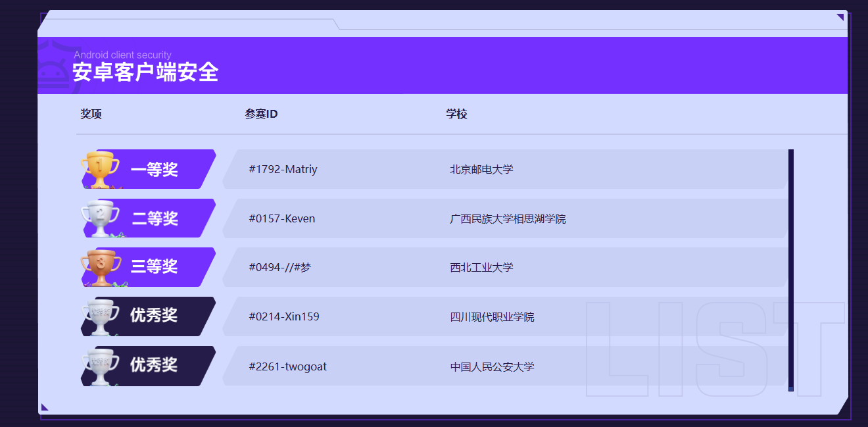Screen dimensions: 868x427
Task: Click the 参赛ID column header
Action: [261, 114]
